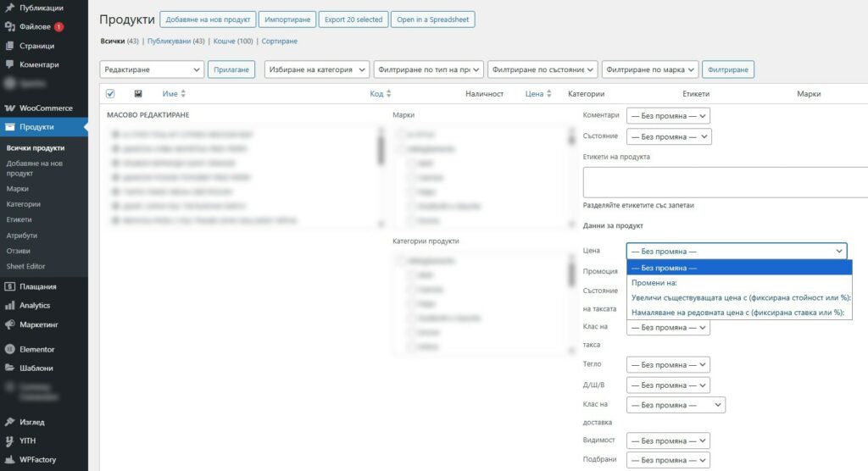Open Analytics via its chart icon
Screen dimensions: 868x471
(x=10, y=306)
